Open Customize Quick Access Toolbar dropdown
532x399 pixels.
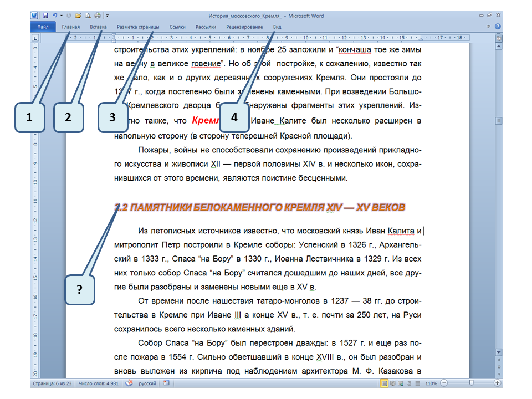[107, 16]
